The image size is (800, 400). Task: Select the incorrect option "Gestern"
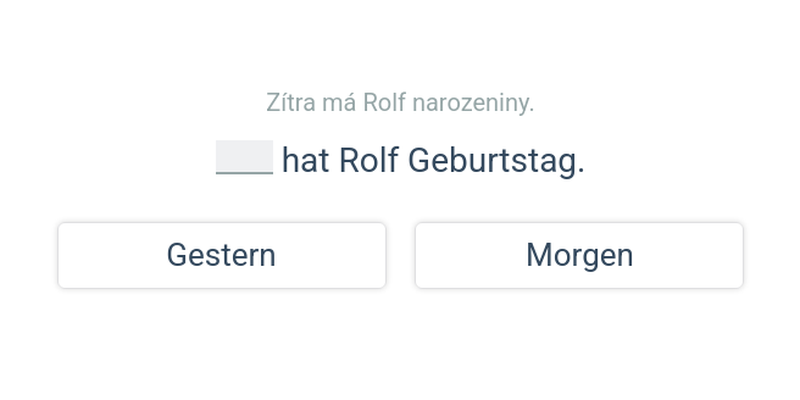pyautogui.click(x=221, y=255)
